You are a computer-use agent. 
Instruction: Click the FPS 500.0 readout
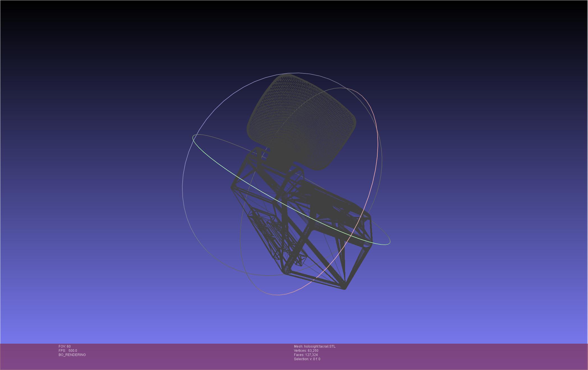click(68, 351)
